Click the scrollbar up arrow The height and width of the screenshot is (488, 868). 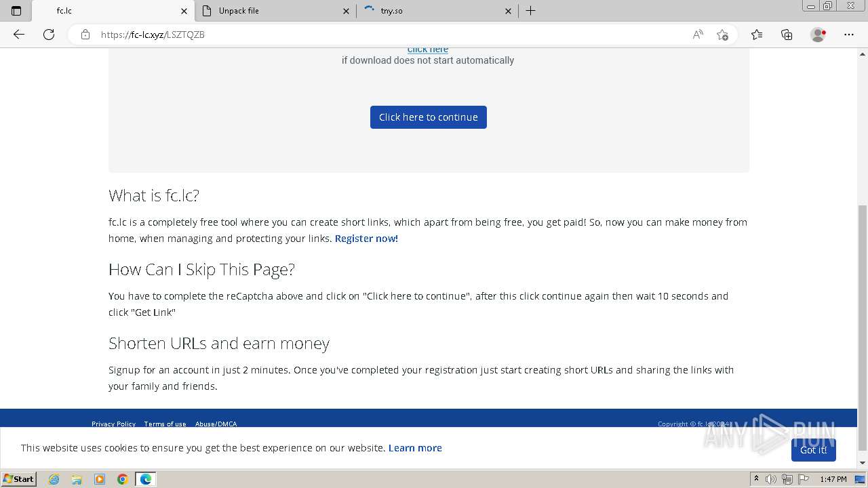(863, 53)
